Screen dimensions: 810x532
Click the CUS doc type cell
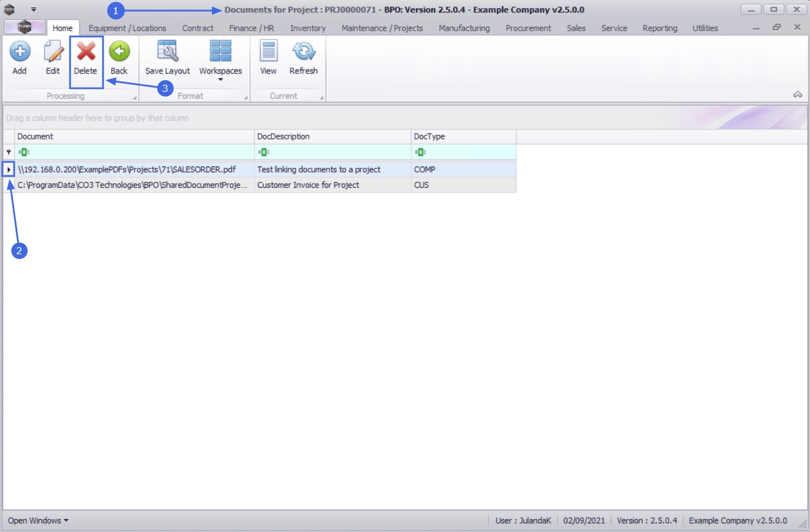click(464, 185)
